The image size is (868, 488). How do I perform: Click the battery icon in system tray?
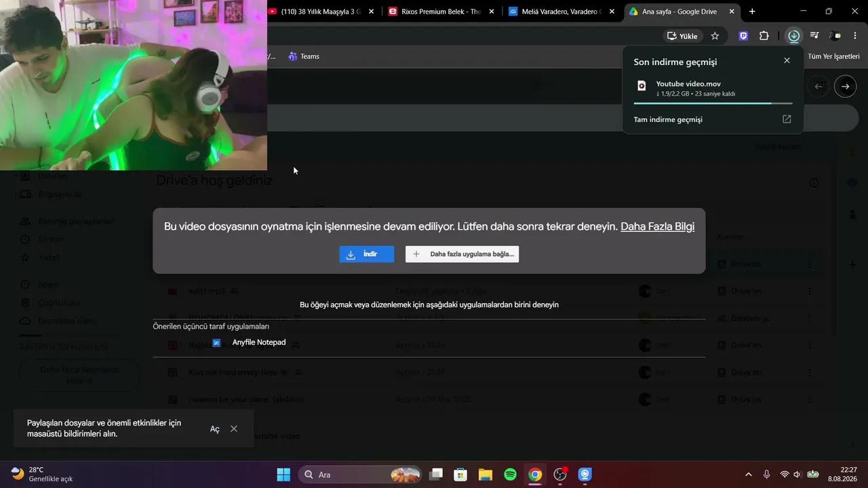pyautogui.click(x=812, y=474)
